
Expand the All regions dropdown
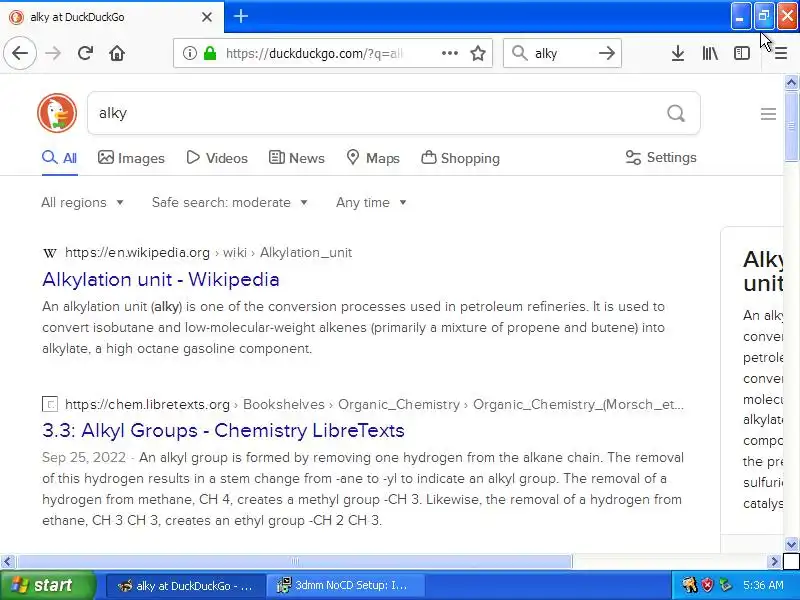pos(82,203)
